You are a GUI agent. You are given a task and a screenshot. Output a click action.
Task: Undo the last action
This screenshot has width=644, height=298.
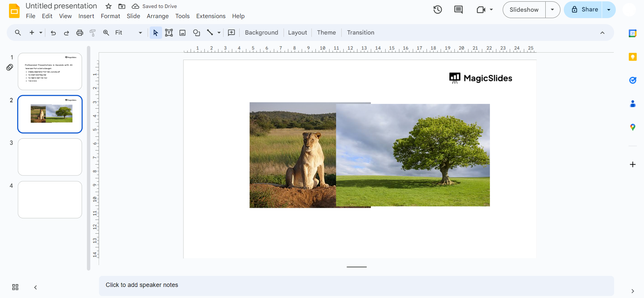point(53,33)
